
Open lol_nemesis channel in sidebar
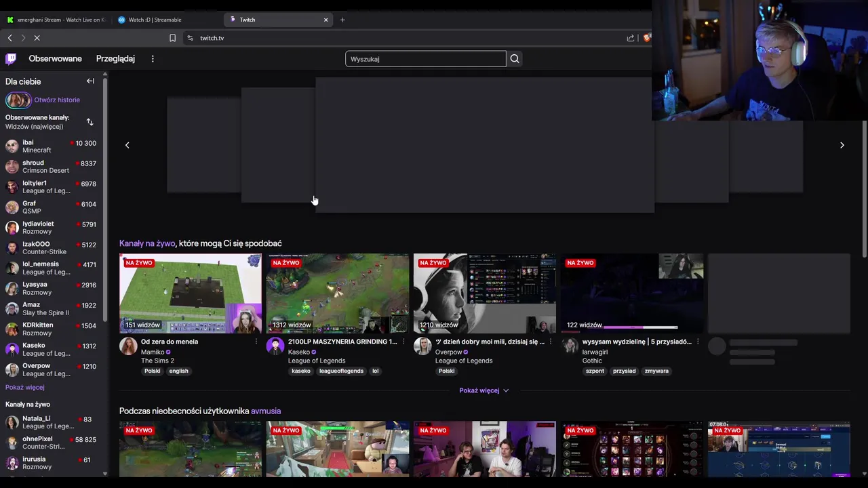tap(52, 268)
